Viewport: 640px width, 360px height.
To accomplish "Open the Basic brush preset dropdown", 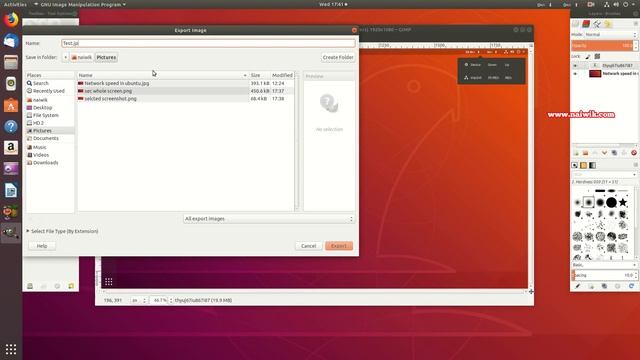I will (x=604, y=265).
